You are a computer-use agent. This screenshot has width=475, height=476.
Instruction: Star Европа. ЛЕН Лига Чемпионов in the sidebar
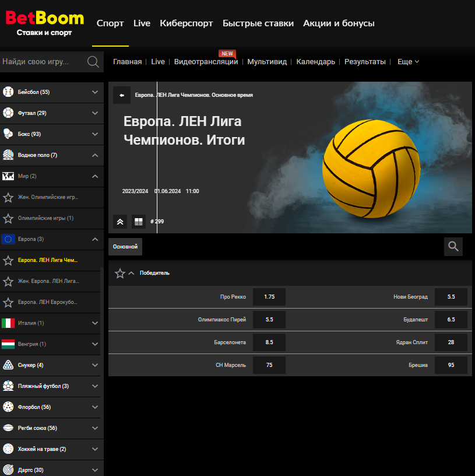(x=8, y=261)
